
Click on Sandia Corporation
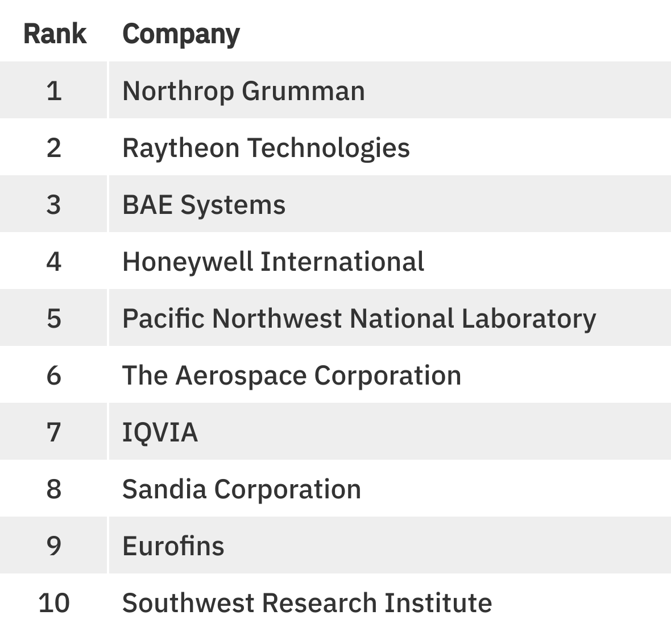click(241, 489)
